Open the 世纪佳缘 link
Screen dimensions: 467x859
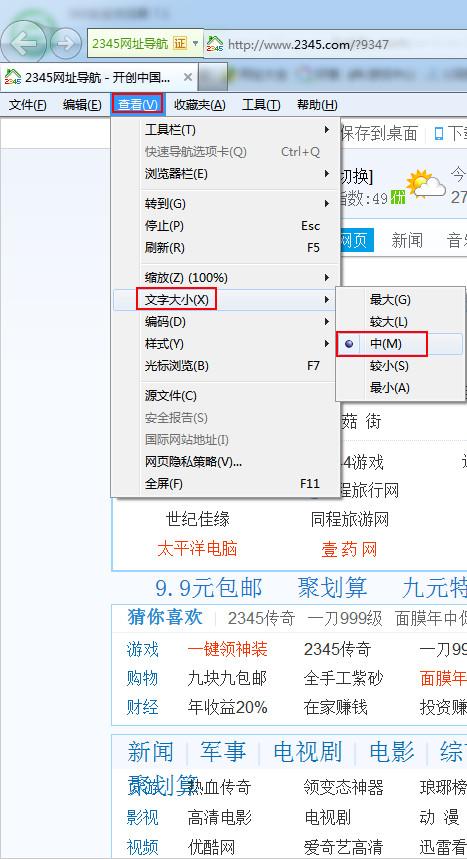pyautogui.click(x=197, y=519)
